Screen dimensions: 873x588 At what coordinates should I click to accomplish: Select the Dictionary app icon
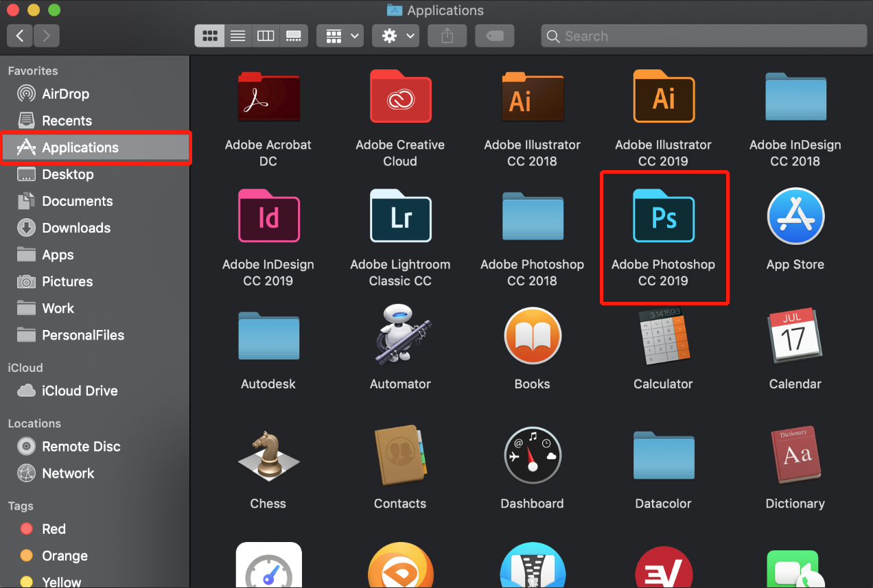point(795,455)
